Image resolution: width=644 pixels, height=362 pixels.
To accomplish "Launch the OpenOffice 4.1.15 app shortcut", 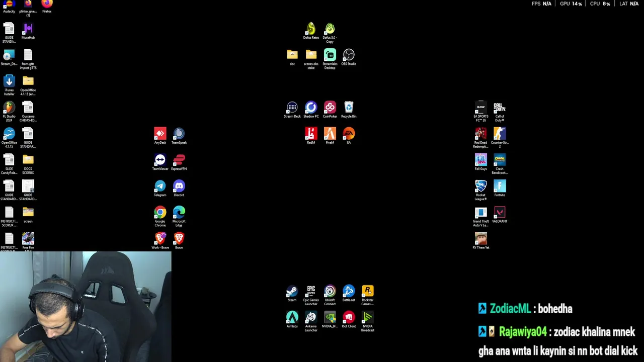I will pyautogui.click(x=9, y=138).
